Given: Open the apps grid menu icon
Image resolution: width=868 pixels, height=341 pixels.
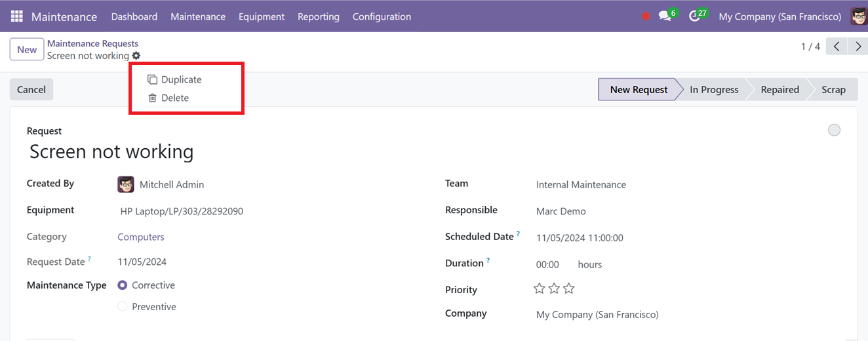Looking at the screenshot, I should click(16, 16).
